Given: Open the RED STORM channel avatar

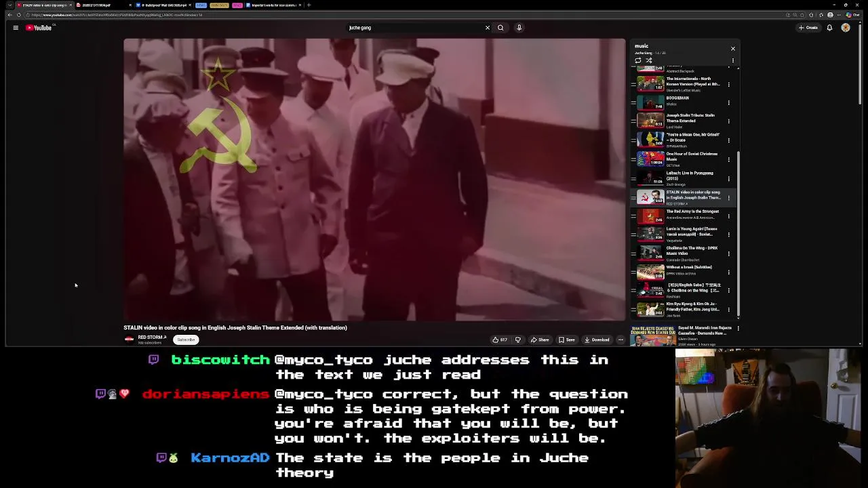Looking at the screenshot, I should coord(129,340).
